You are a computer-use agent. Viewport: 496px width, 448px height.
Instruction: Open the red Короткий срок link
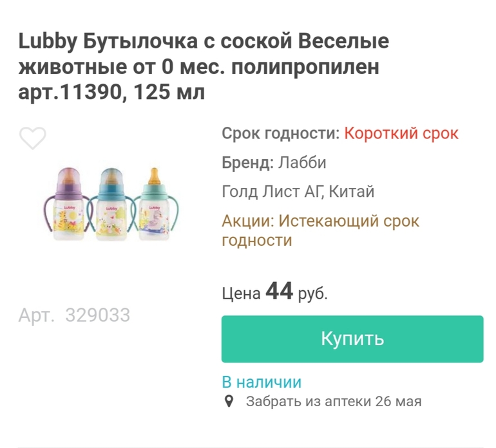point(401,134)
